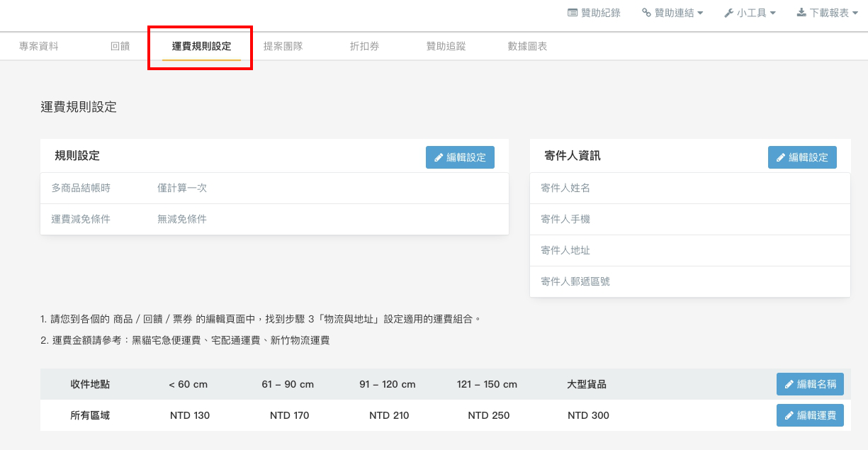Viewport: 868px width, 450px height.
Task: Click the 寄件人地址 row
Action: pyautogui.click(x=690, y=250)
